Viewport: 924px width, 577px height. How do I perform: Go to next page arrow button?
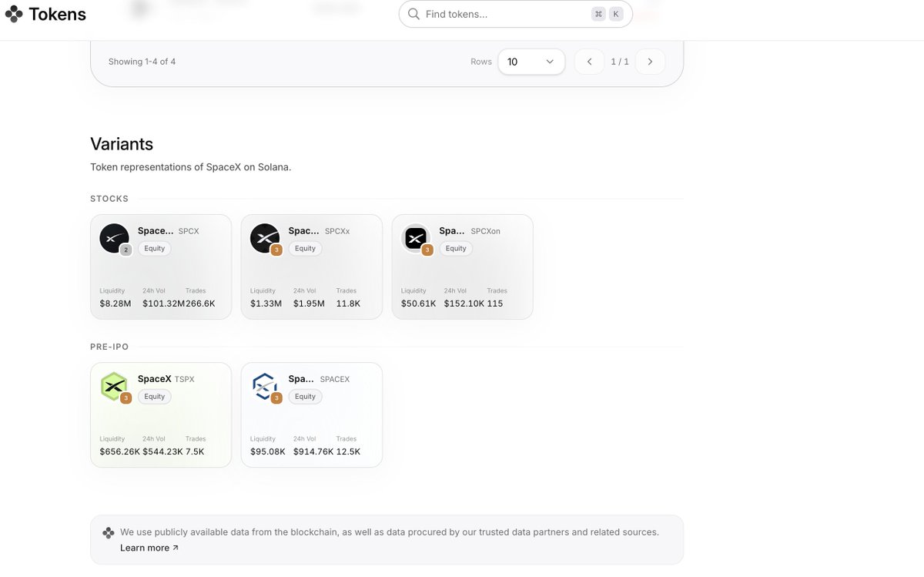coord(650,62)
